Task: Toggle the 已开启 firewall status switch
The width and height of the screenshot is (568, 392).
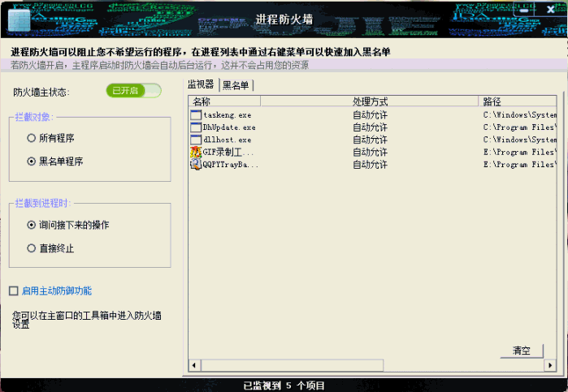Action: [x=133, y=90]
